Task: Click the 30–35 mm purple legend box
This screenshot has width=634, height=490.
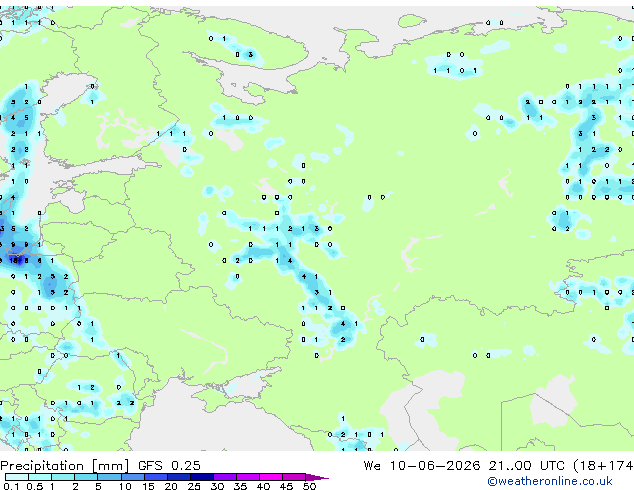Action: point(225,477)
